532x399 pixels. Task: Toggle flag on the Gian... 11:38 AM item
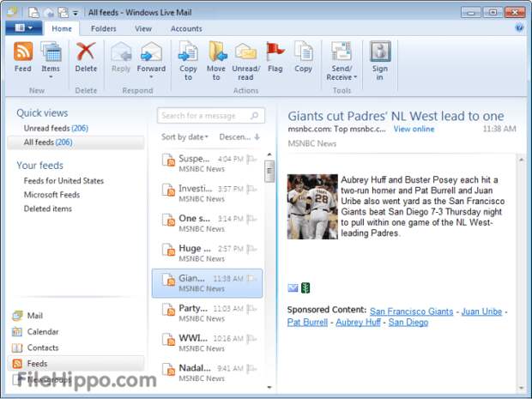[251, 279]
